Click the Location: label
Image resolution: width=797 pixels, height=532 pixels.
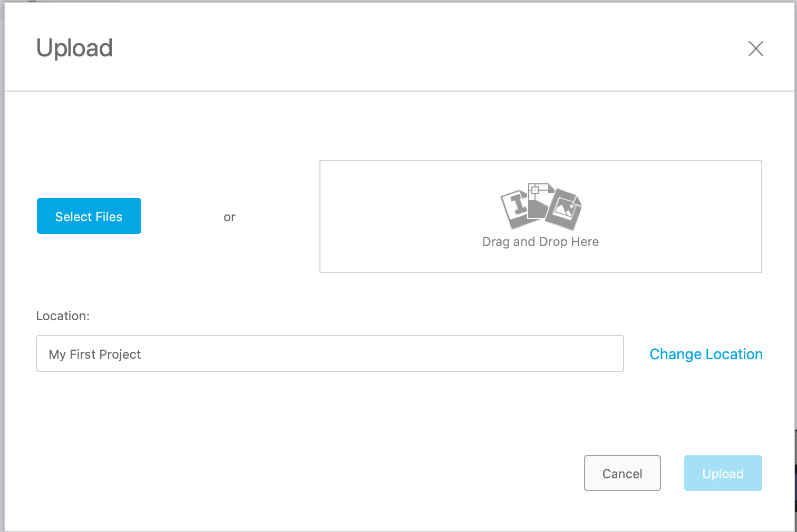pos(63,316)
